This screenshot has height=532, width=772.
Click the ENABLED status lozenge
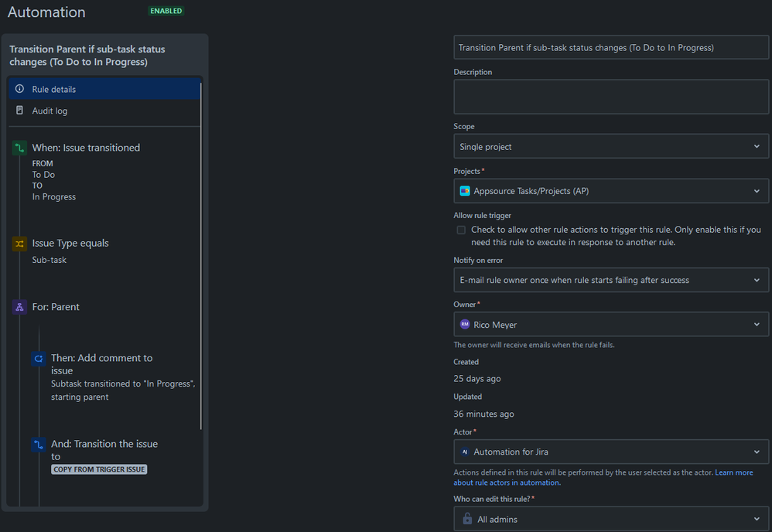tap(166, 11)
